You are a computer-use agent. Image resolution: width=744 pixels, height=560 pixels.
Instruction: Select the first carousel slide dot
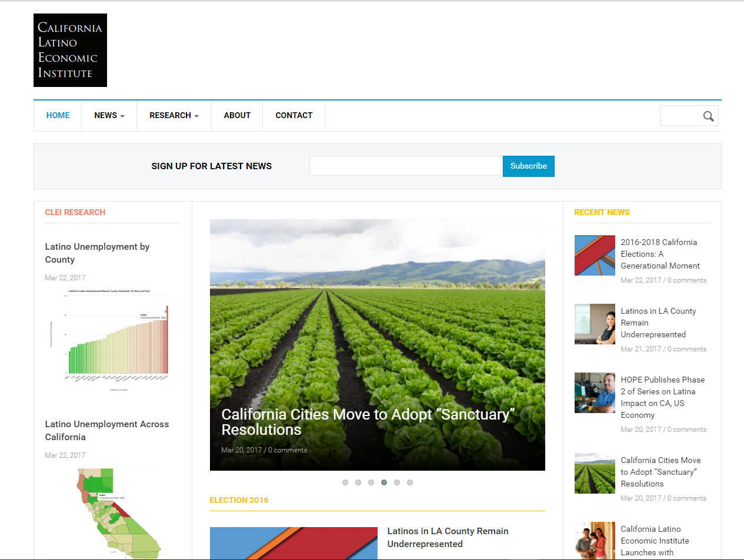pyautogui.click(x=345, y=482)
